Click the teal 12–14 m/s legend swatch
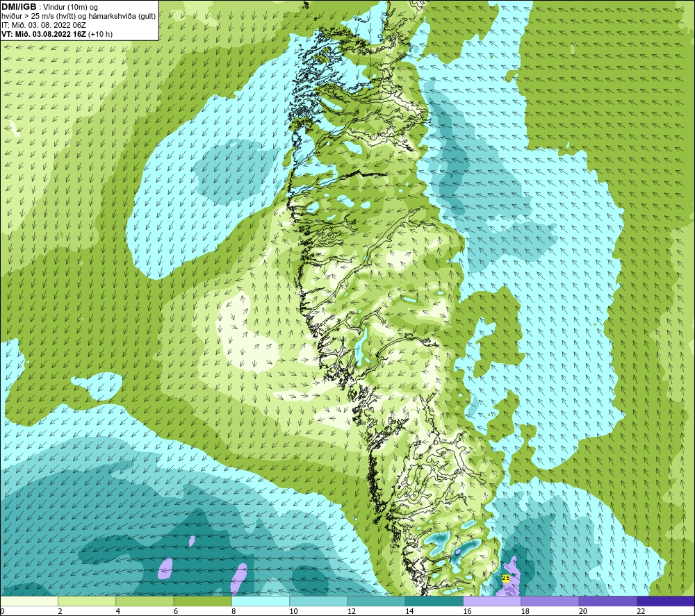This screenshot has height=616, width=695. (x=376, y=601)
